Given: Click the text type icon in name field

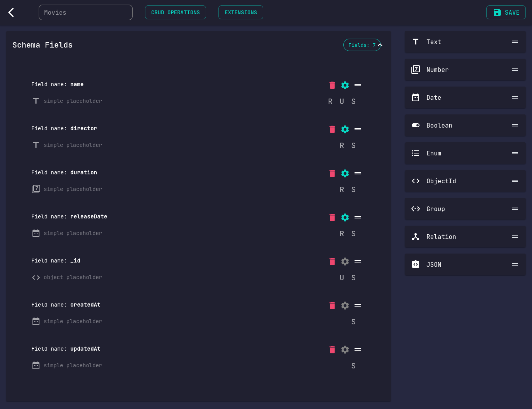Looking at the screenshot, I should click(x=36, y=101).
